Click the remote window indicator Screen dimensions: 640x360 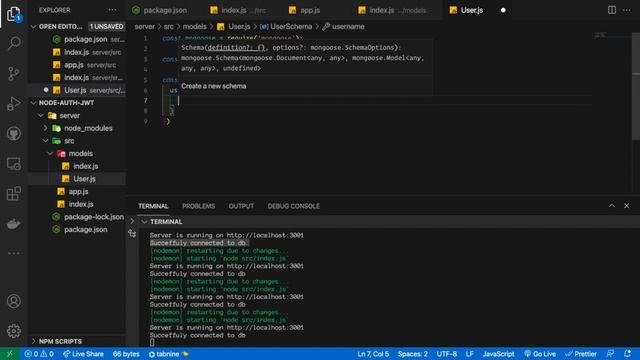click(9, 354)
